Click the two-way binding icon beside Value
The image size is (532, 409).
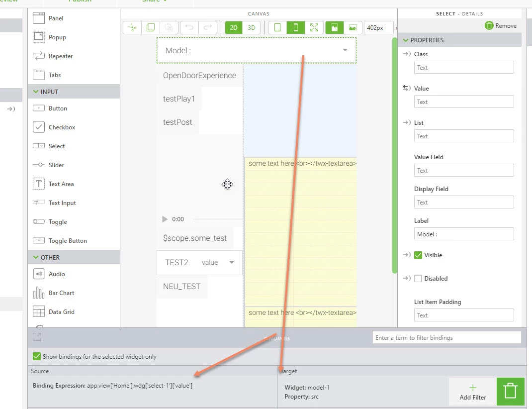pyautogui.click(x=407, y=88)
